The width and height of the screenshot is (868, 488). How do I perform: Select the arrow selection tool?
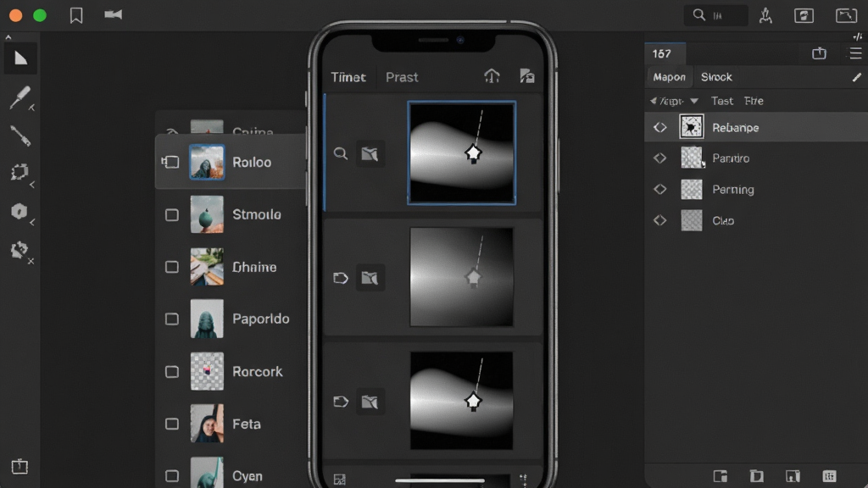click(21, 58)
